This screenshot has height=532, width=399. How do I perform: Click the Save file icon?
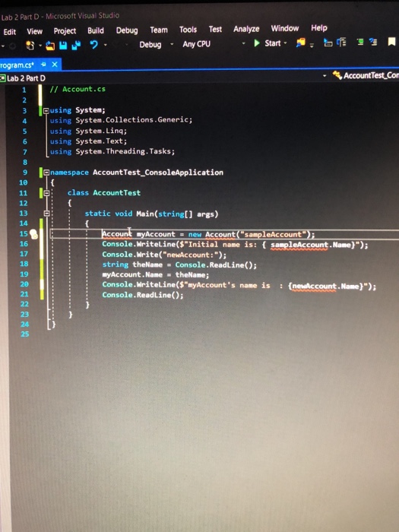[63, 45]
